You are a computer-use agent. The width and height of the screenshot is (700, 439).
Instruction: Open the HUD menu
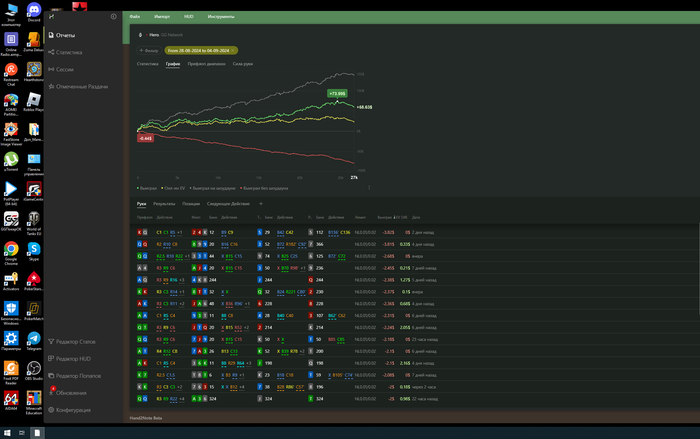click(x=189, y=17)
